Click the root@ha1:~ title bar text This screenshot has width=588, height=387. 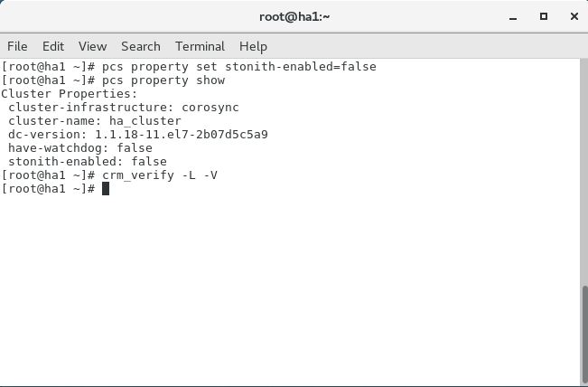click(294, 17)
